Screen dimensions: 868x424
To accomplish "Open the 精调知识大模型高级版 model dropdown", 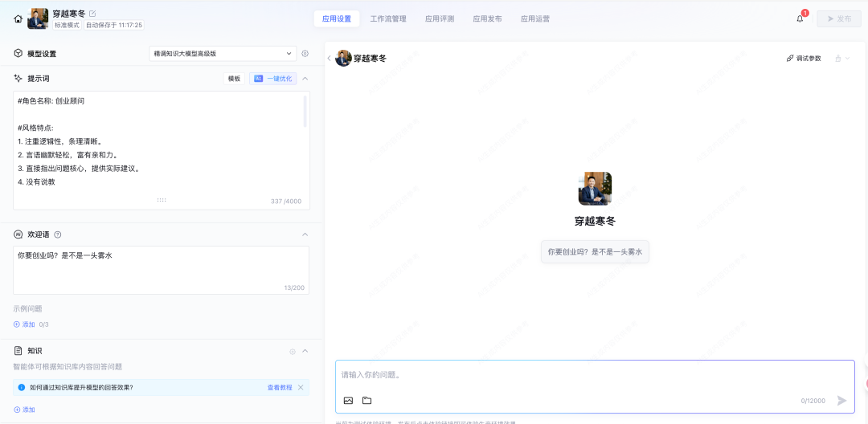I will click(223, 54).
